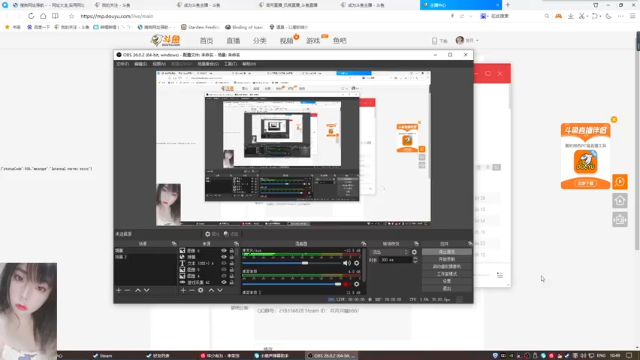Image resolution: width=640 pixels, height=360 pixels.
Task: Lock the 图像 6 source
Action: pyautogui.click(x=231, y=251)
